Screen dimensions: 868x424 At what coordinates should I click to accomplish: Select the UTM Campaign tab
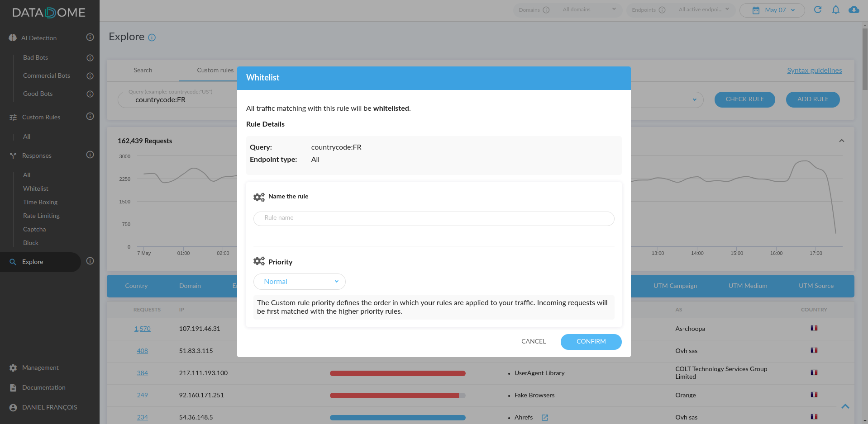pyautogui.click(x=675, y=286)
